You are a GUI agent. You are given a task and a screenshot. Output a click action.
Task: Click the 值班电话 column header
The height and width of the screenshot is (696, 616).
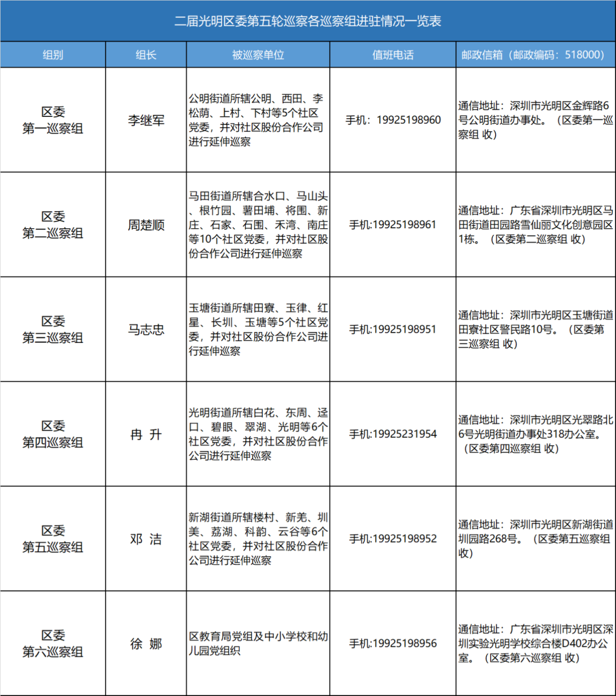click(392, 54)
